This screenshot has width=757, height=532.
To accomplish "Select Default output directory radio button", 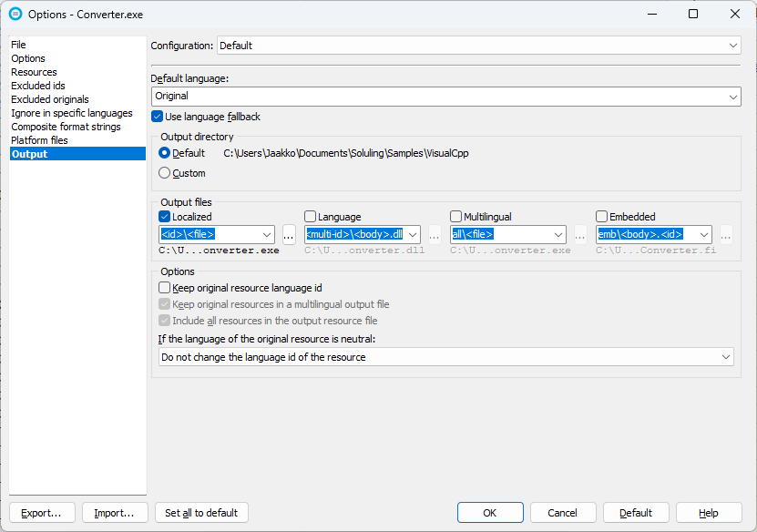I will coord(164,153).
